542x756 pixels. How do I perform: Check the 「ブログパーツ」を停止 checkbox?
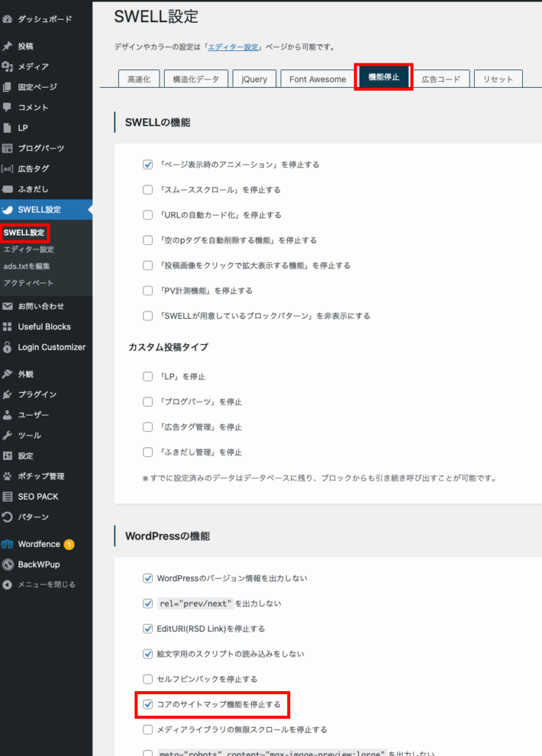pos(148,402)
